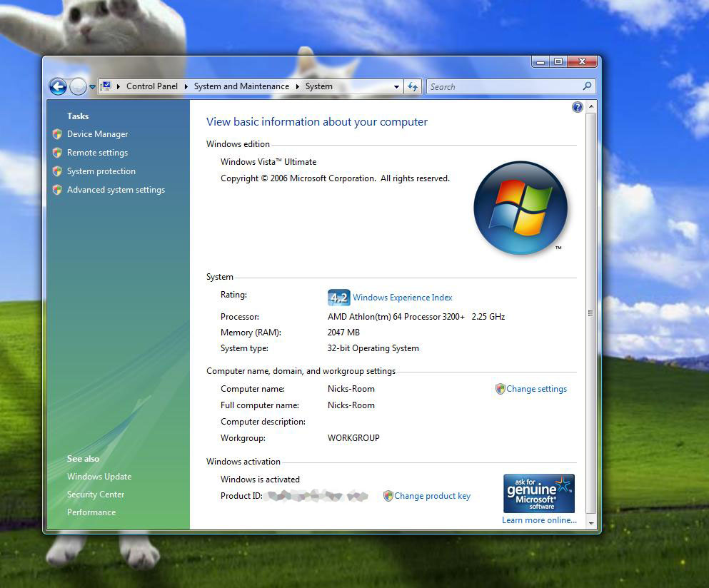
Task: Open Help via the question mark icon
Action: pos(577,107)
